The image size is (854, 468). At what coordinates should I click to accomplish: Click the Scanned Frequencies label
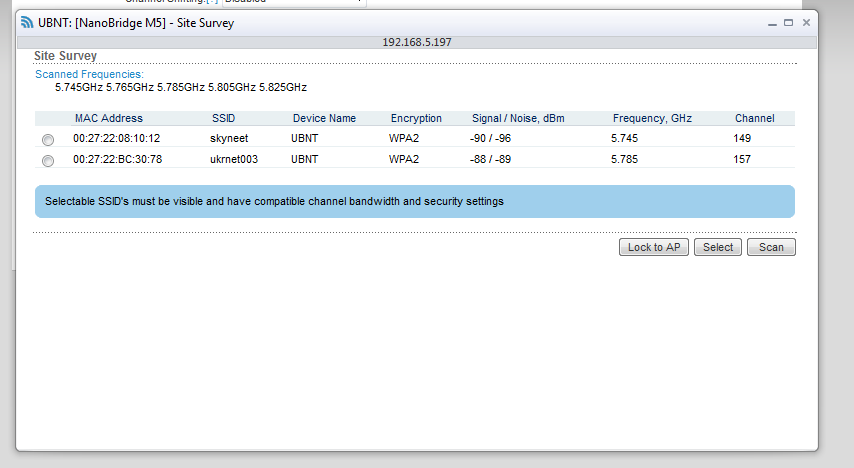point(89,74)
